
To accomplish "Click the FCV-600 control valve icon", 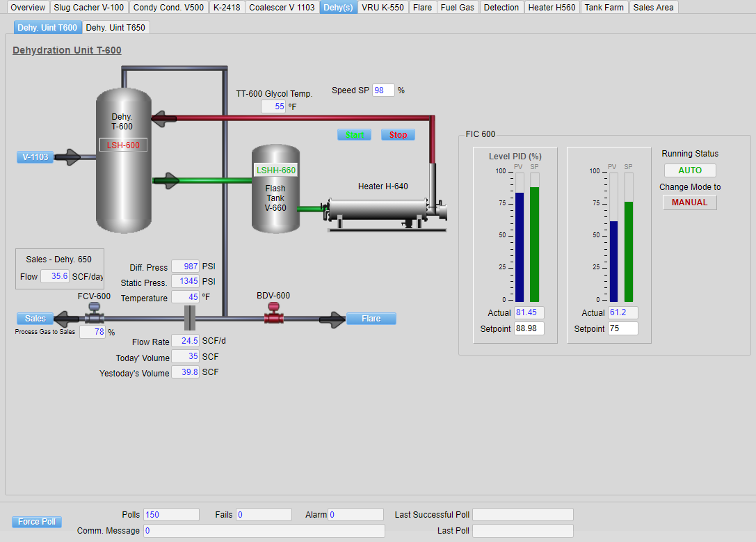I will tap(94, 313).
